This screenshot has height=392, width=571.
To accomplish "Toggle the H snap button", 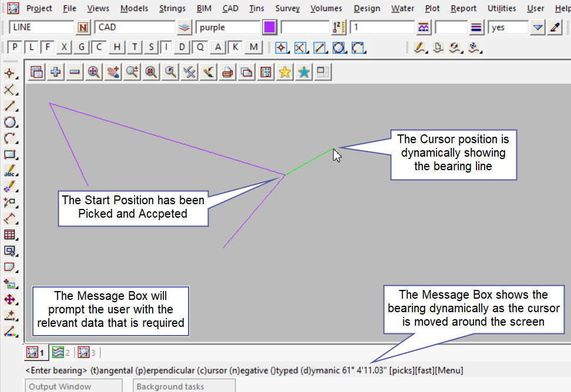I will 117,47.
